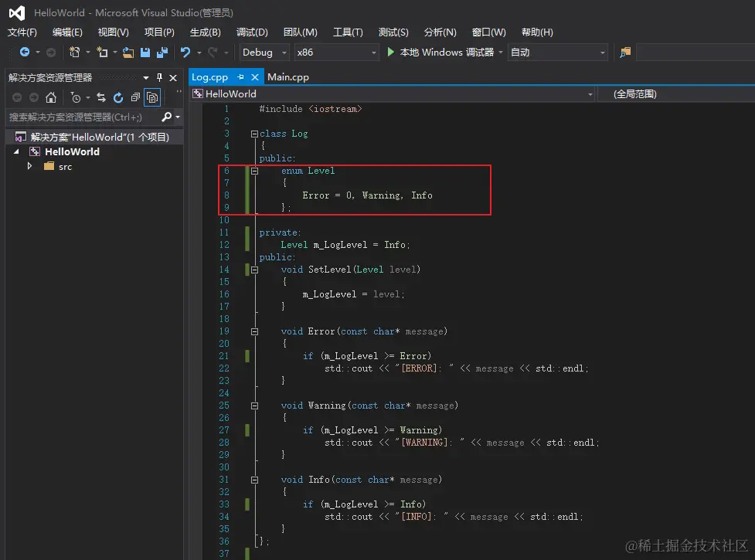This screenshot has width=755, height=560.
Task: Open the 工具(T) menu
Action: point(348,32)
